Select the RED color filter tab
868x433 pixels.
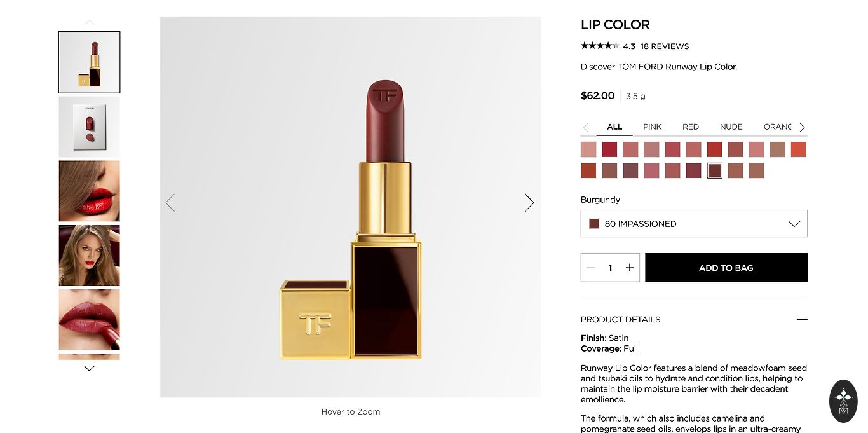[690, 127]
